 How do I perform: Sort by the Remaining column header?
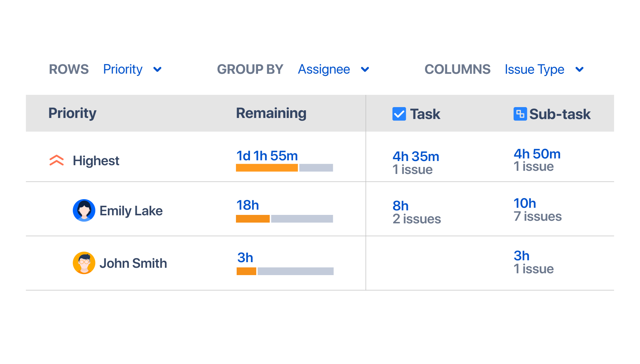point(271,113)
